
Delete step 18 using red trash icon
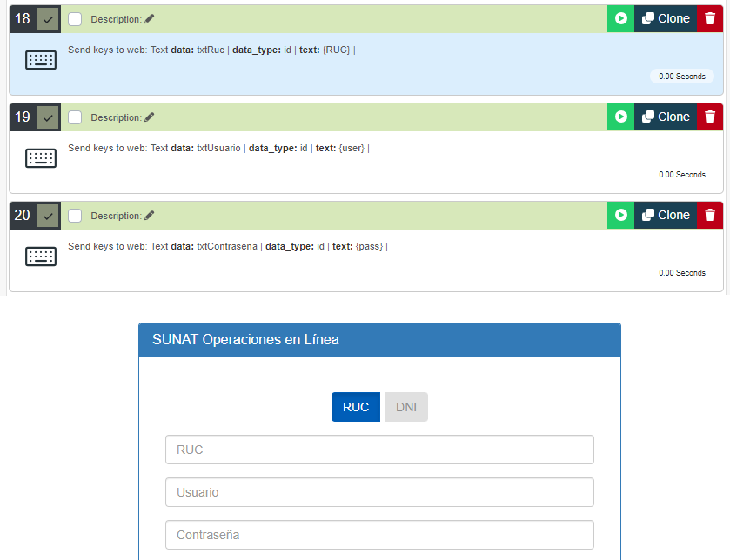point(710,19)
